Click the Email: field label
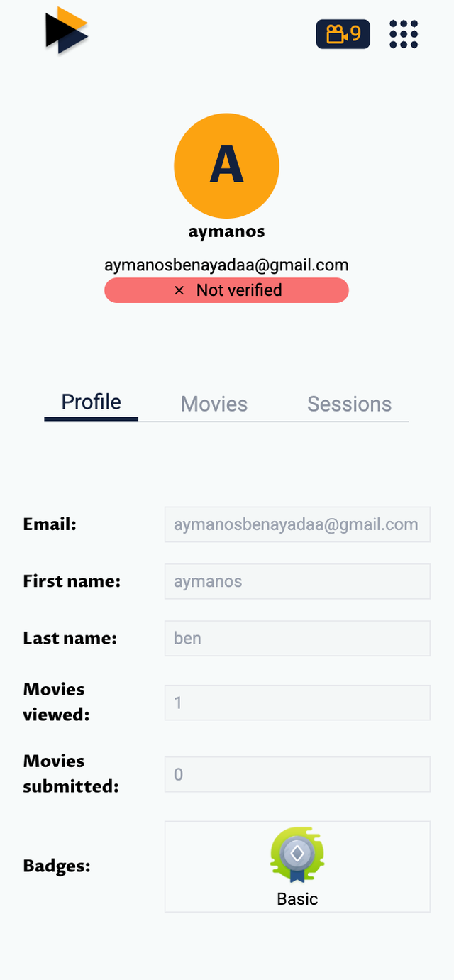The image size is (454, 980). pos(50,524)
